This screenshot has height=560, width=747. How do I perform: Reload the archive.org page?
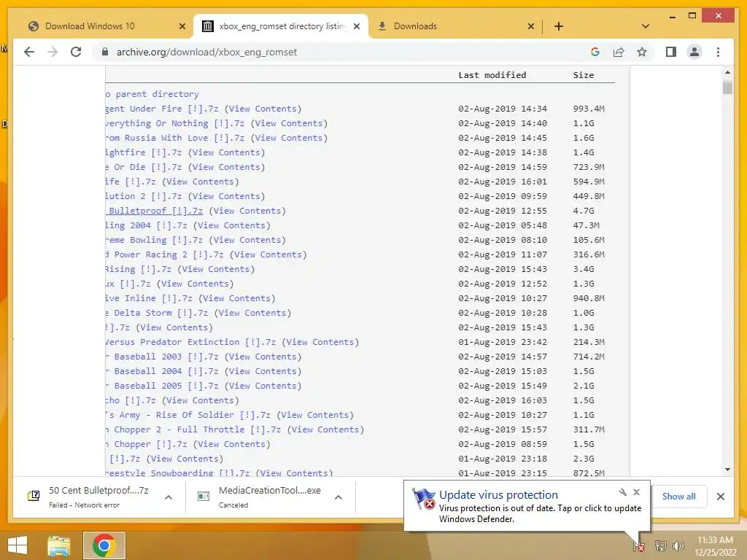click(x=76, y=52)
